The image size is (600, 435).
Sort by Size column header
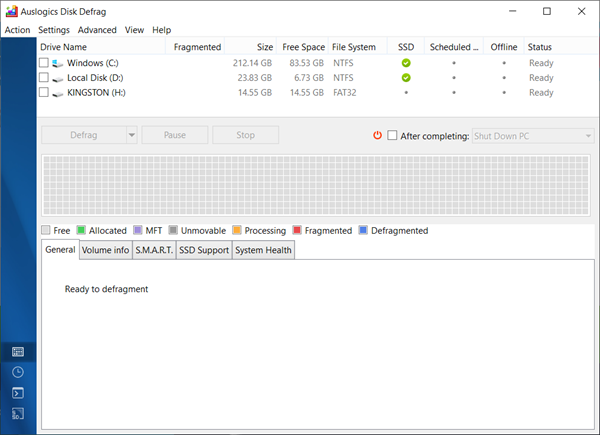click(x=251, y=47)
